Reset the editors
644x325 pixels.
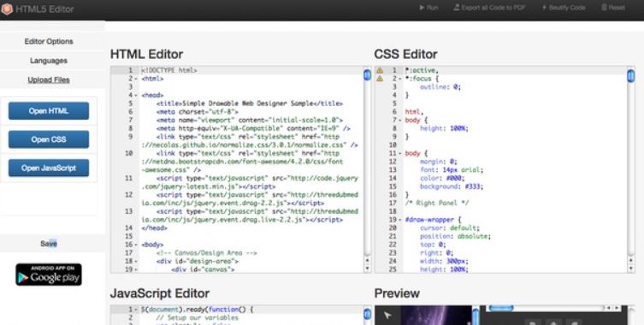coord(613,8)
